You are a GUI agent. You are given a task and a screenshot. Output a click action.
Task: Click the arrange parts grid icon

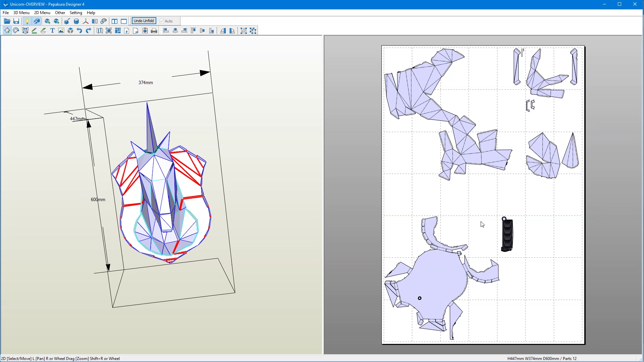pos(118,31)
